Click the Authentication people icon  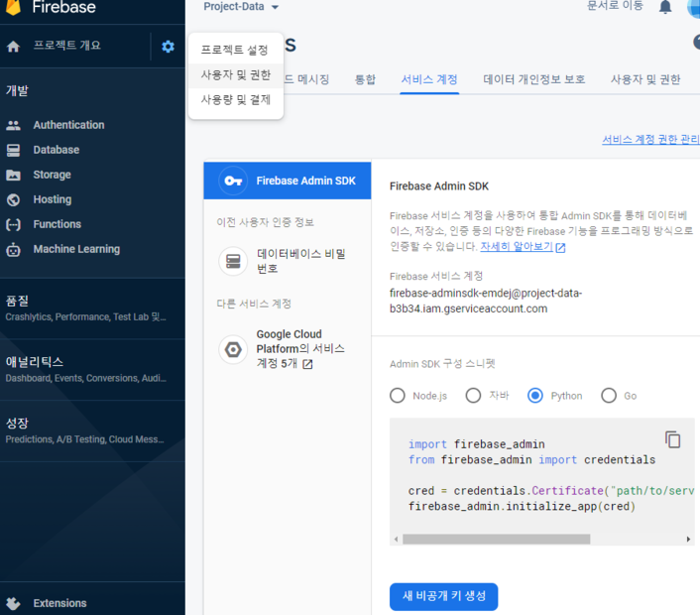point(14,126)
